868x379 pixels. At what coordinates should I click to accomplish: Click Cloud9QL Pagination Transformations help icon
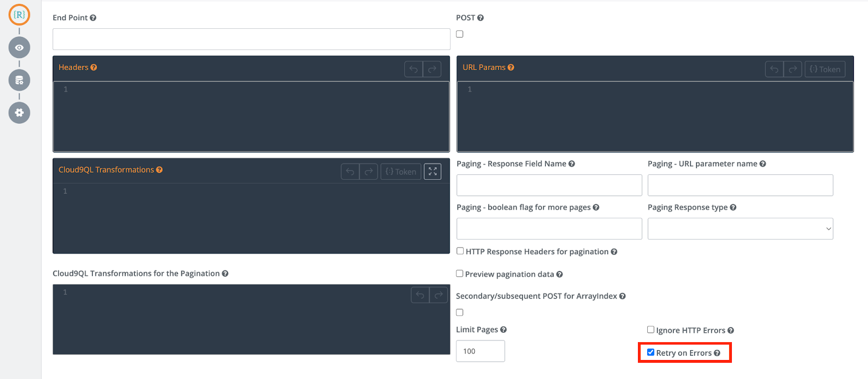point(225,274)
